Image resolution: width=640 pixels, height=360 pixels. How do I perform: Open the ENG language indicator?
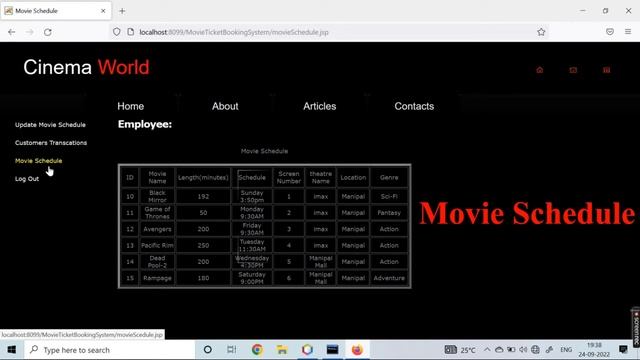566,350
